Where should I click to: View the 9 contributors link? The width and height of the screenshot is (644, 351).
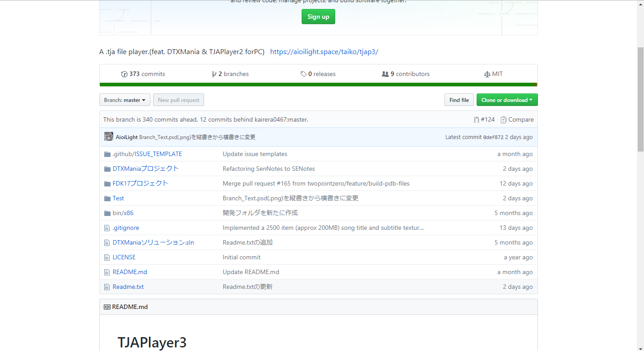pos(410,74)
